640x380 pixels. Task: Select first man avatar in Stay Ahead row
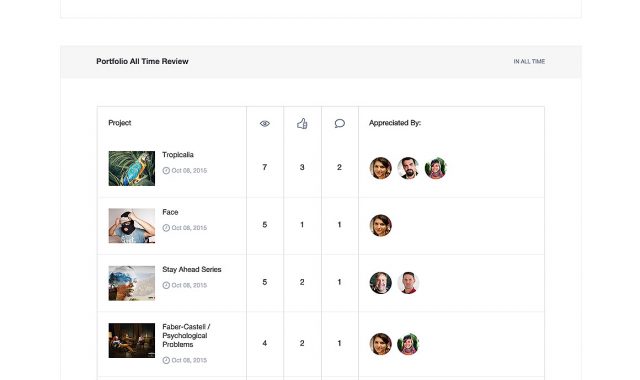(x=380, y=283)
